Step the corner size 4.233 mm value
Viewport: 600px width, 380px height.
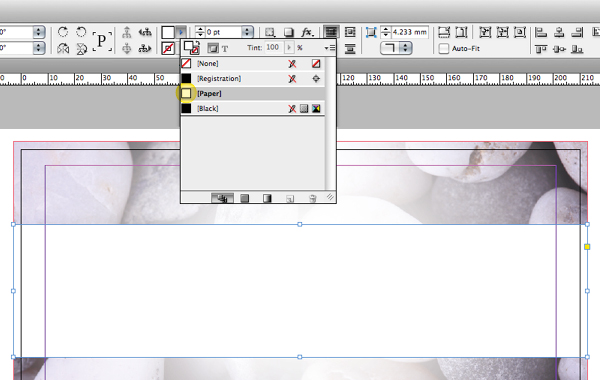click(386, 32)
